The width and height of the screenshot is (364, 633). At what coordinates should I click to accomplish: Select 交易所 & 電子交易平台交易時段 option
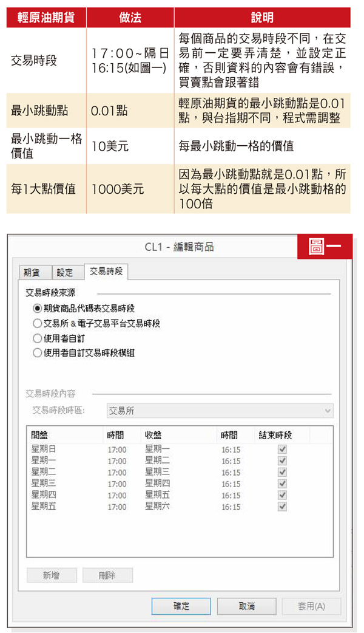(x=38, y=323)
